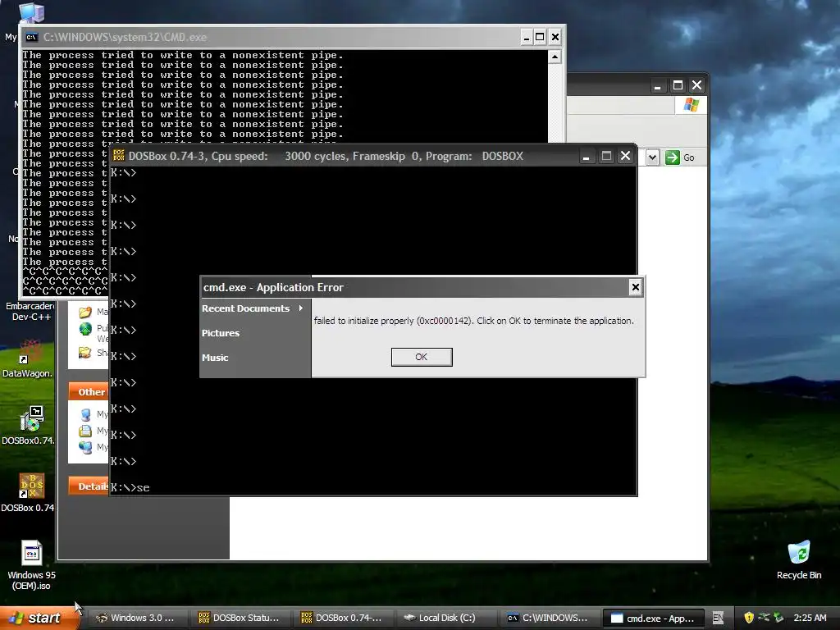
Task: Open the address bar dropdown in Explorer
Action: click(652, 157)
